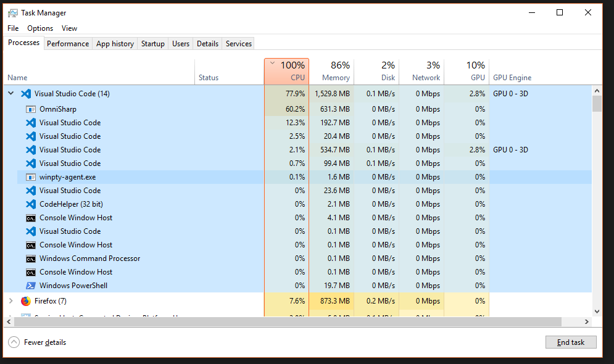
Task: Click the 873.3 MB Firefox memory value
Action: 335,301
